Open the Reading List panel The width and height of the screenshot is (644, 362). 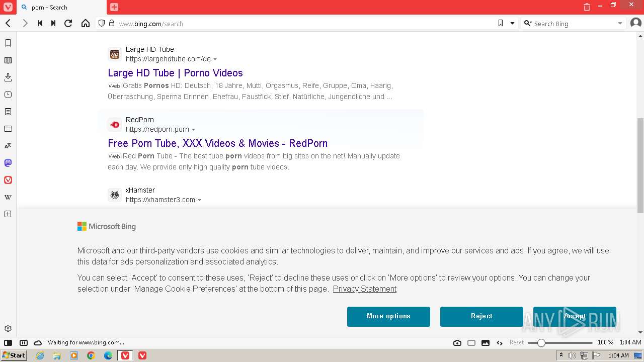click(8, 60)
